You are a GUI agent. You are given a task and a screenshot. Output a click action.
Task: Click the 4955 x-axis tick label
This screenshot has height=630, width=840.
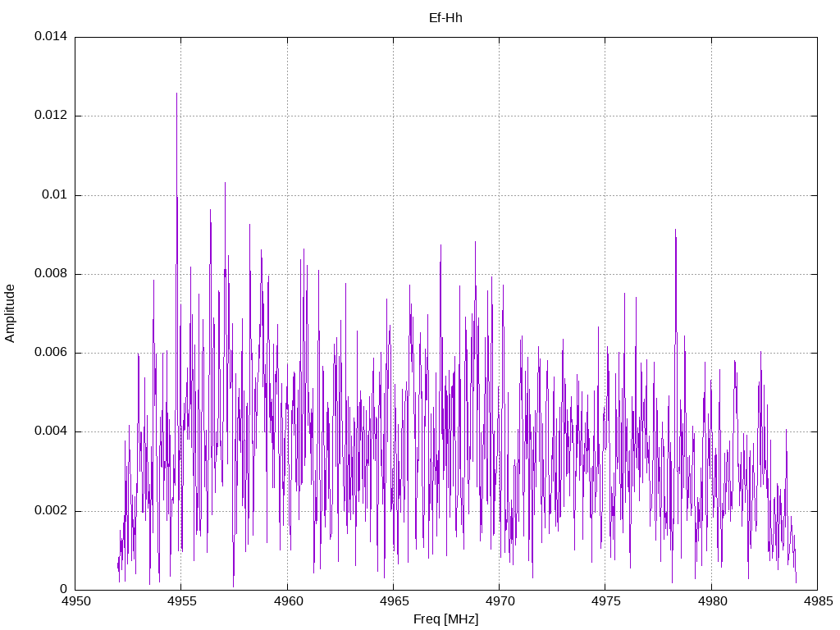[181, 601]
